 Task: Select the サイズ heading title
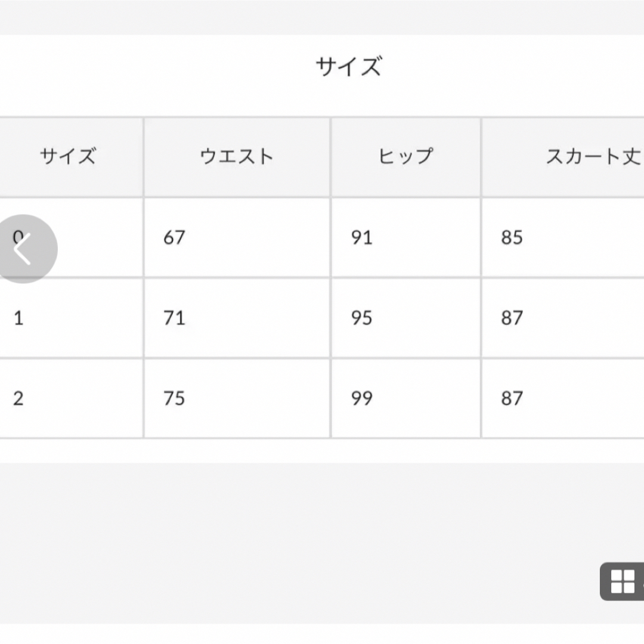[x=349, y=67]
